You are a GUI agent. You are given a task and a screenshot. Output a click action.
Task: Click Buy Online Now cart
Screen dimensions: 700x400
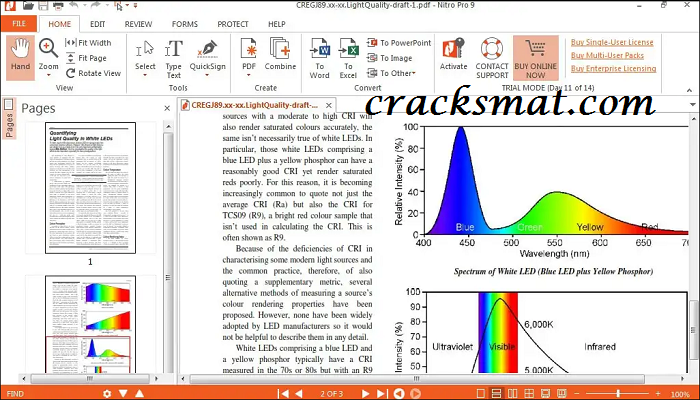[x=535, y=58]
